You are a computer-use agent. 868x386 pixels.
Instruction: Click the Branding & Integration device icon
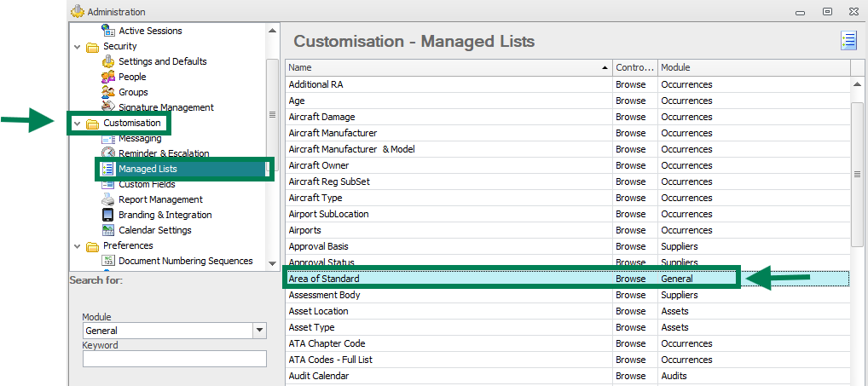[108, 215]
